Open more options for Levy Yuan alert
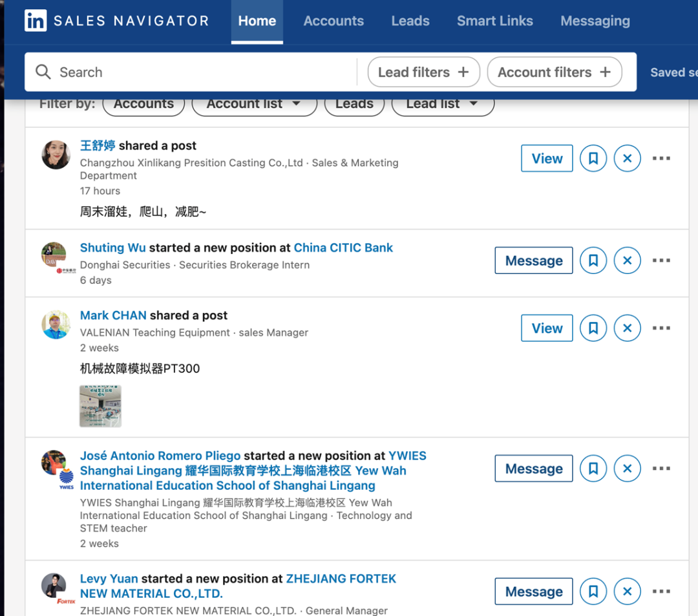The height and width of the screenshot is (616, 698). [661, 591]
